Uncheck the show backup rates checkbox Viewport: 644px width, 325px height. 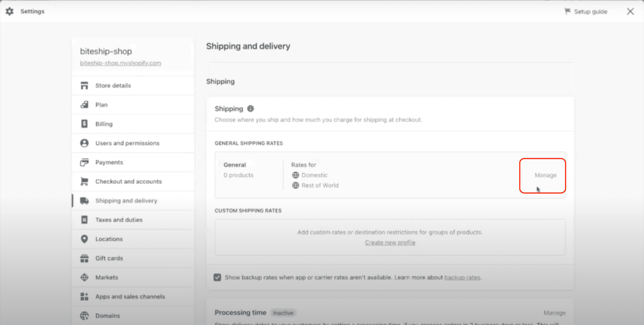[x=217, y=277]
